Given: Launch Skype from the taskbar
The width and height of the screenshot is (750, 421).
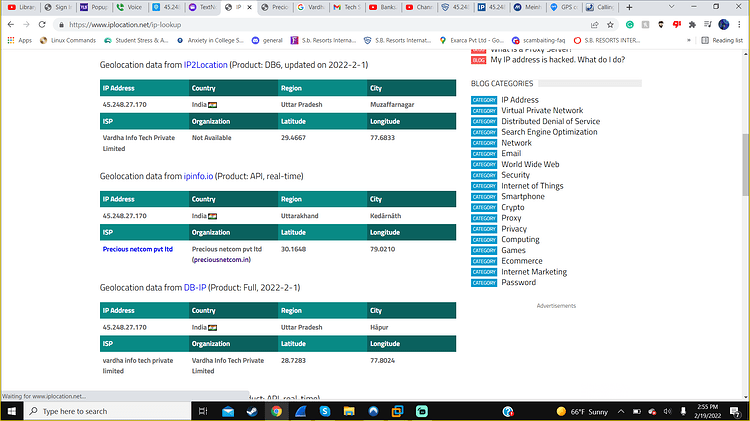Looking at the screenshot, I should click(x=325, y=411).
